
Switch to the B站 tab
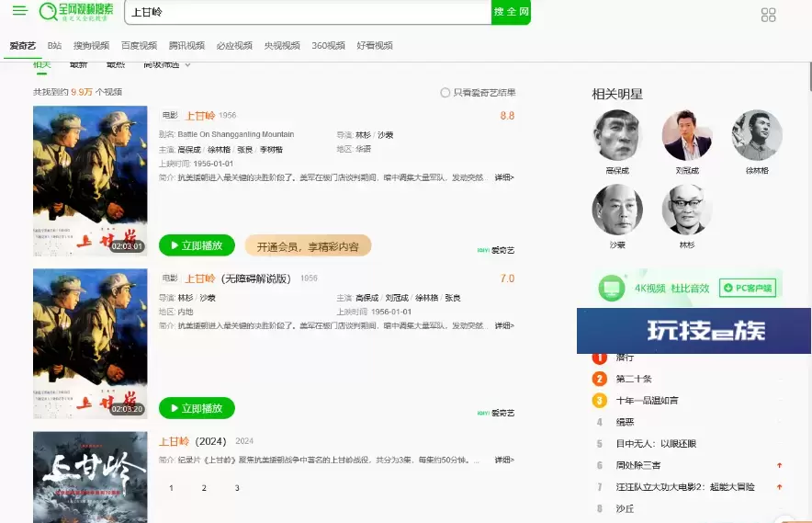pyautogui.click(x=54, y=46)
